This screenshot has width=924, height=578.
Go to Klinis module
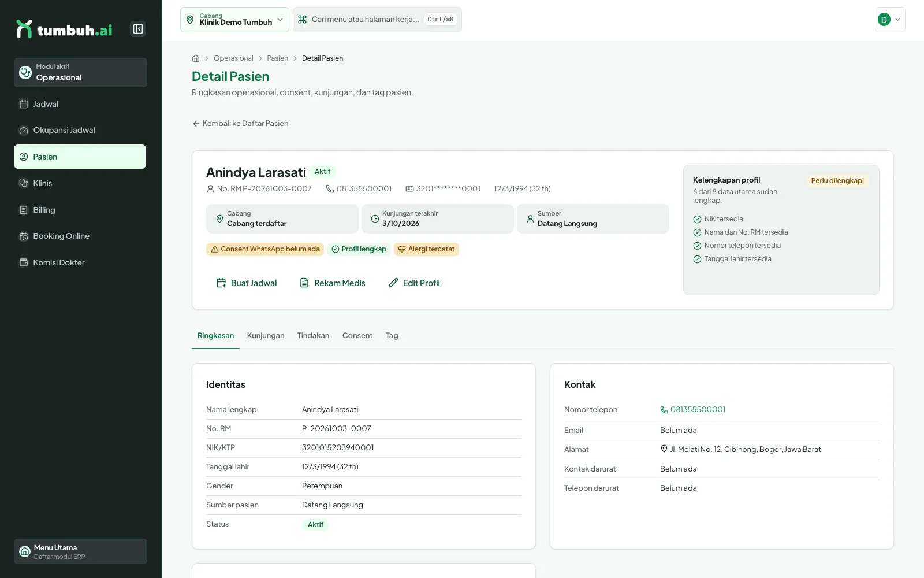(80, 183)
